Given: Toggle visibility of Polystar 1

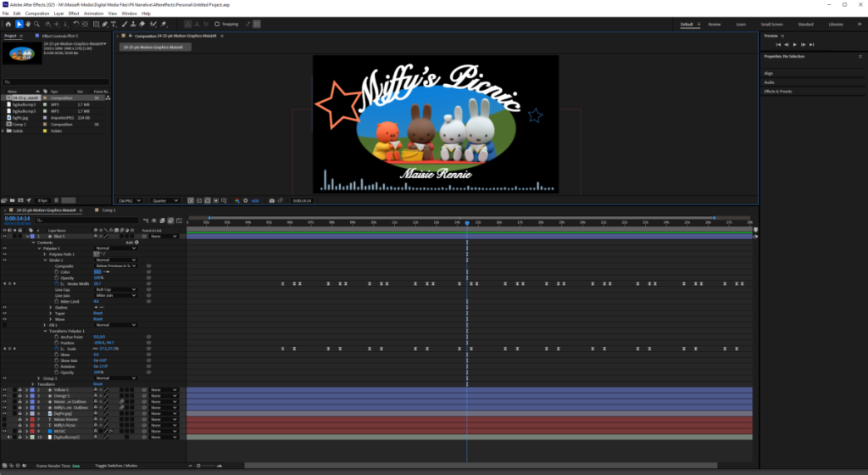Looking at the screenshot, I should click(x=5, y=248).
